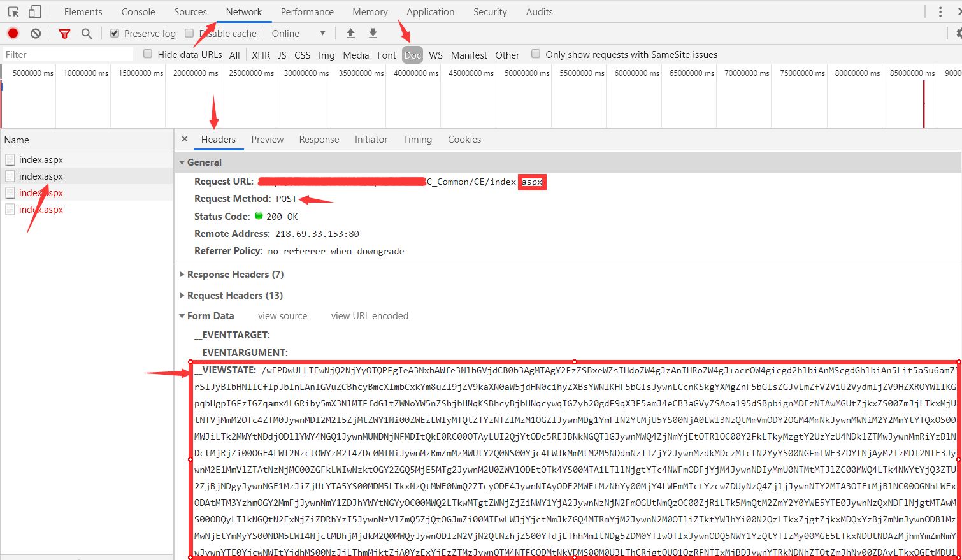Uncheck the Preserve log checkbox
The width and height of the screenshot is (962, 560).
click(115, 33)
